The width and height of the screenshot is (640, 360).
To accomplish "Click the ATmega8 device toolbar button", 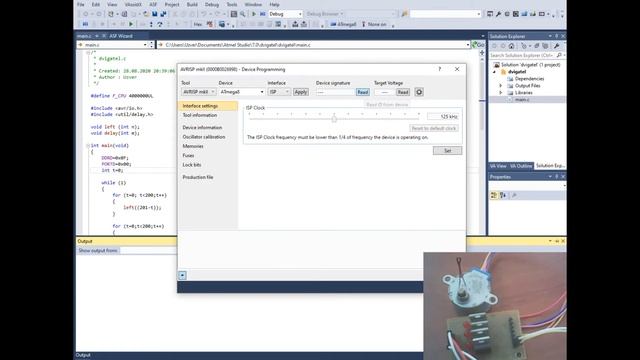I will coord(343,24).
